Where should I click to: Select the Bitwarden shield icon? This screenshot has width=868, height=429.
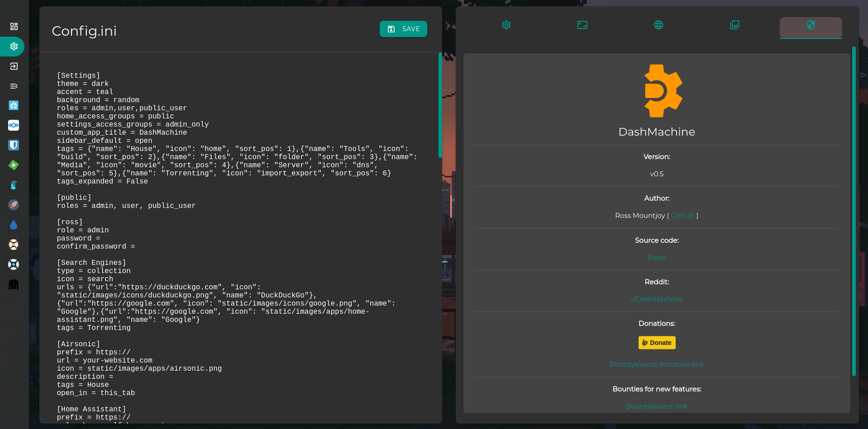13,145
